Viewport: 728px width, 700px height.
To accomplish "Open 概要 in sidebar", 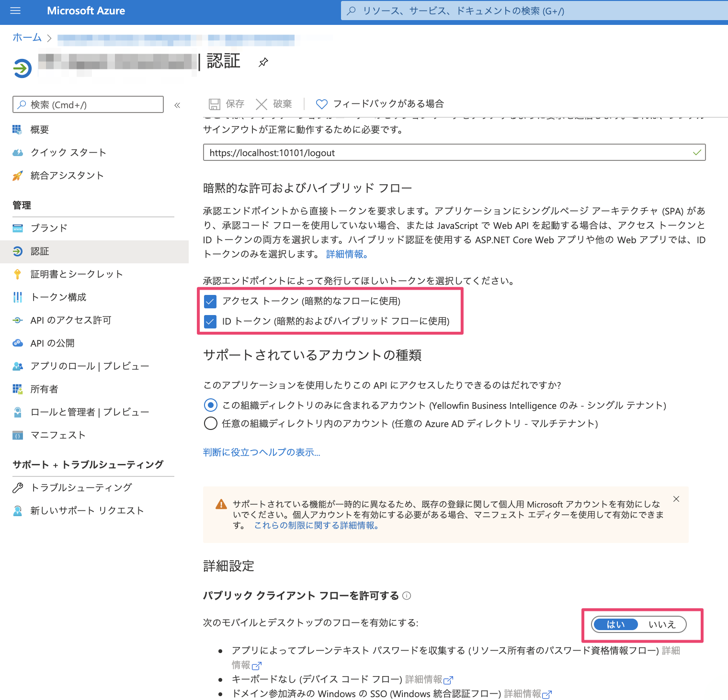I will click(x=39, y=129).
